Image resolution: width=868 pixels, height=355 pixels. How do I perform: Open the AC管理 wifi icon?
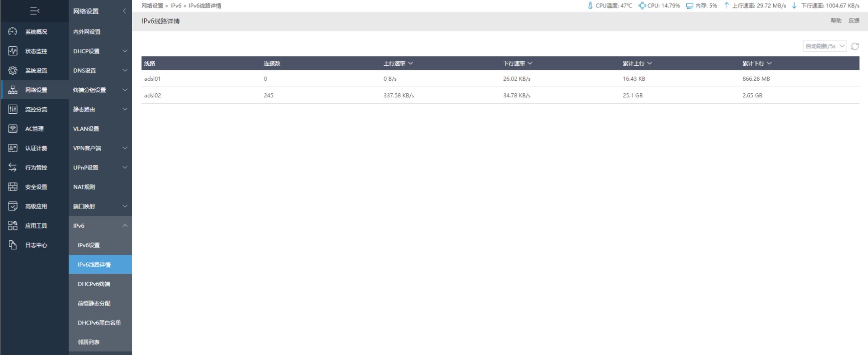(x=12, y=129)
